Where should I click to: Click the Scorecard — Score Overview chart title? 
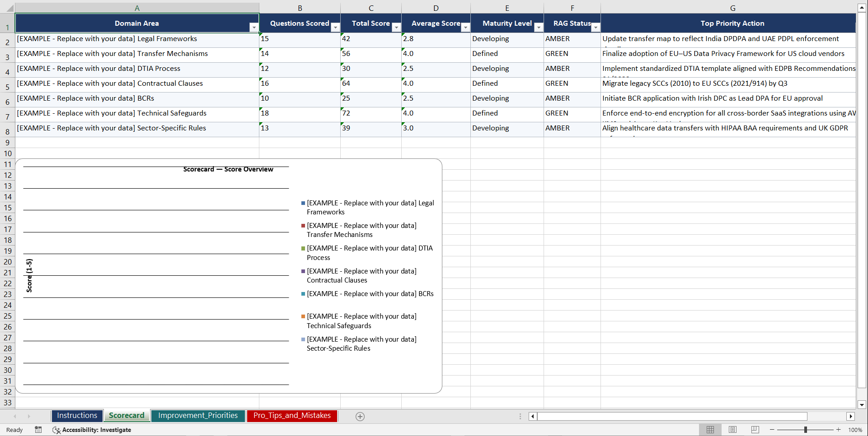[228, 169]
